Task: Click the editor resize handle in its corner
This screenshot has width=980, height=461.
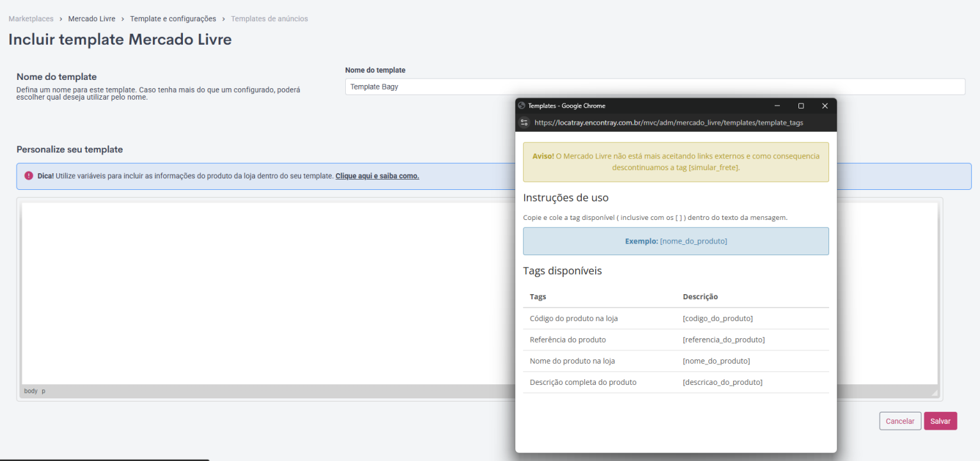Action: tap(934, 393)
